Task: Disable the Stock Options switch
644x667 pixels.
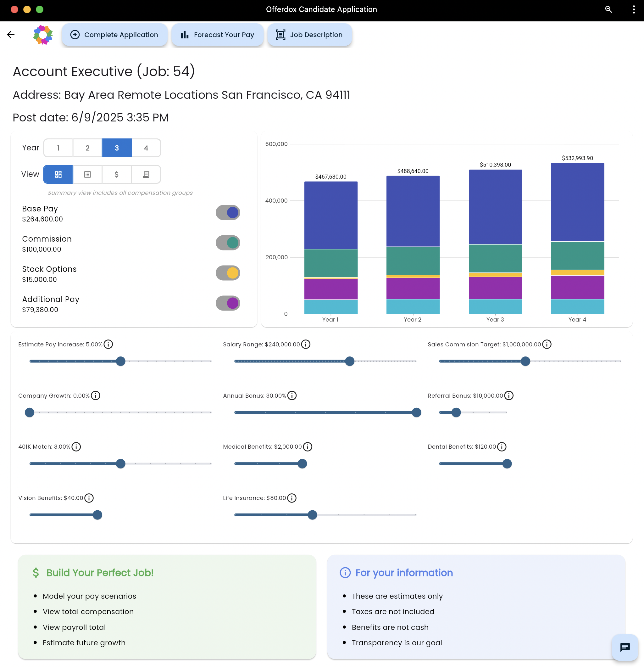Action: click(x=228, y=273)
